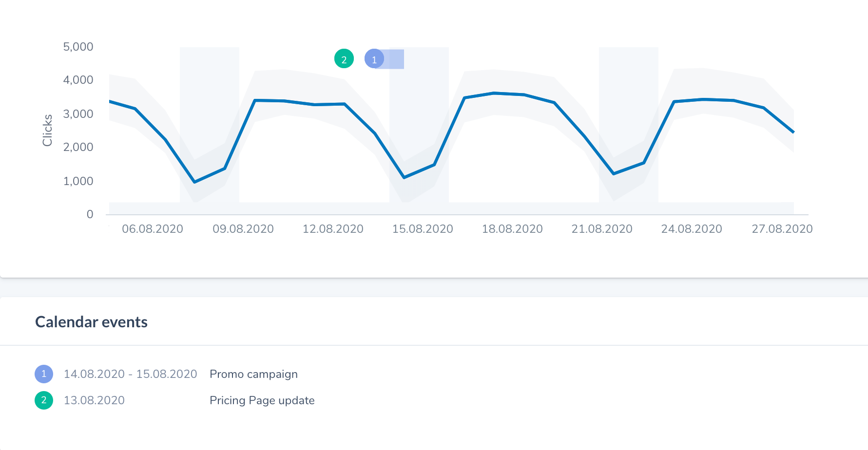The image size is (868, 450).
Task: Click the Clicks y-axis title
Action: 47,130
